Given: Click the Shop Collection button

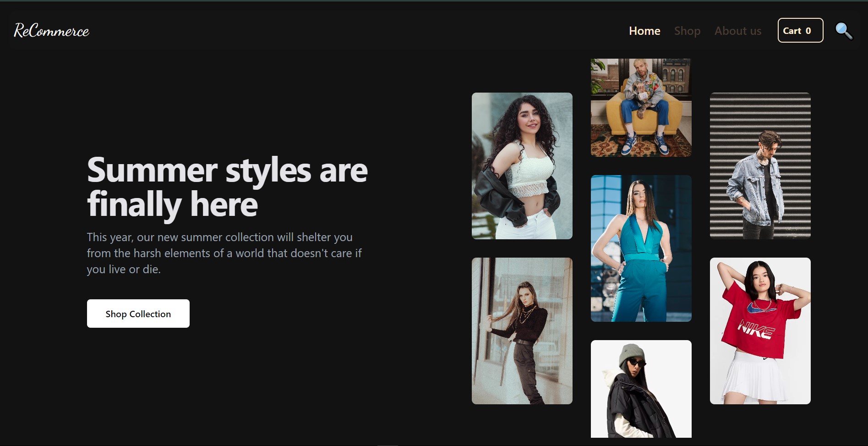Looking at the screenshot, I should (138, 314).
